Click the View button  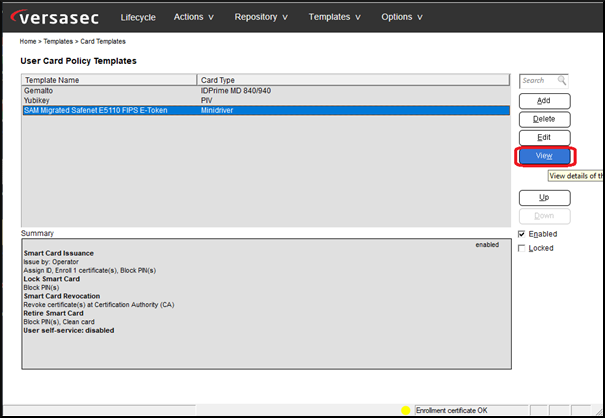click(x=544, y=156)
